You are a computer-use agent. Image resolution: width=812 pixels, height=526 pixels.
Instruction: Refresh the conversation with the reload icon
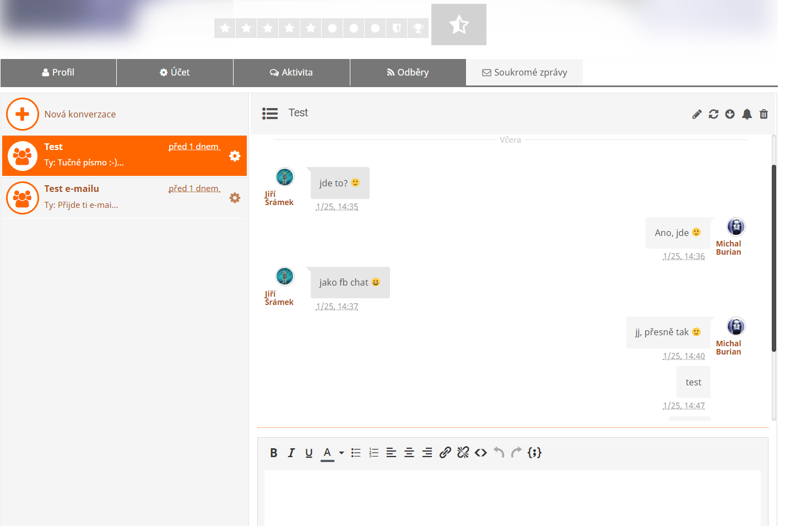[713, 114]
